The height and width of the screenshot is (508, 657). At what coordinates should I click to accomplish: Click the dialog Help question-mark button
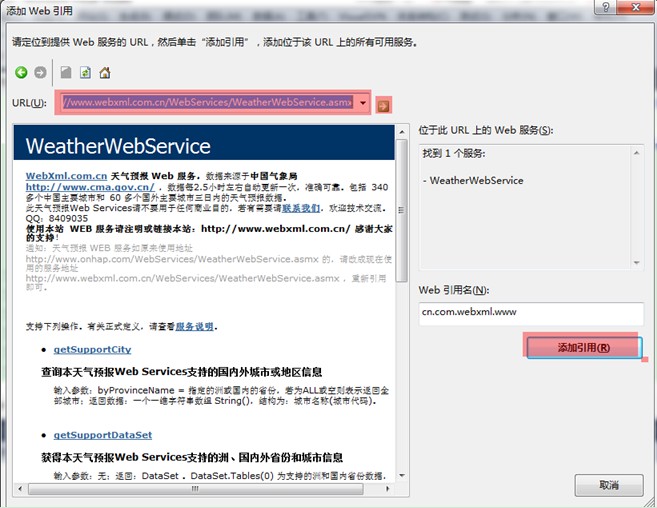coord(605,7)
